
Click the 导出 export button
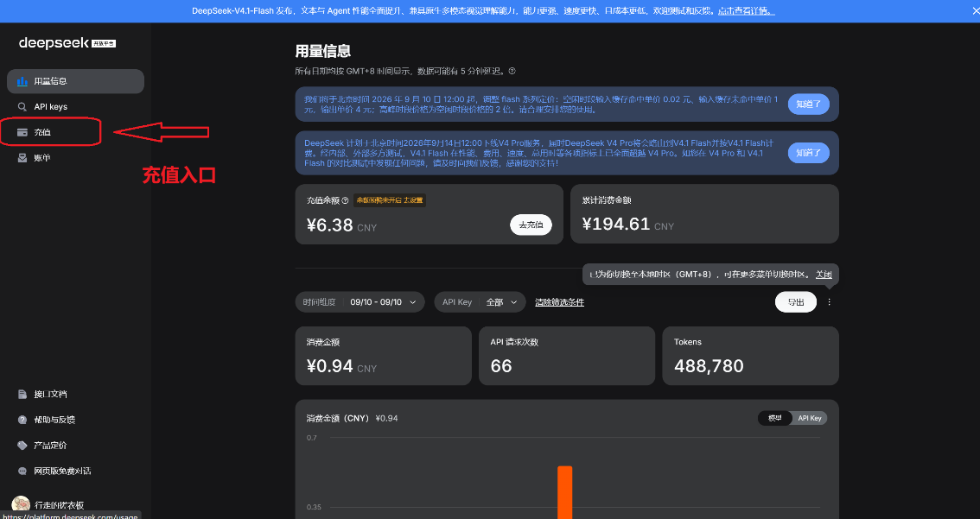[796, 302]
